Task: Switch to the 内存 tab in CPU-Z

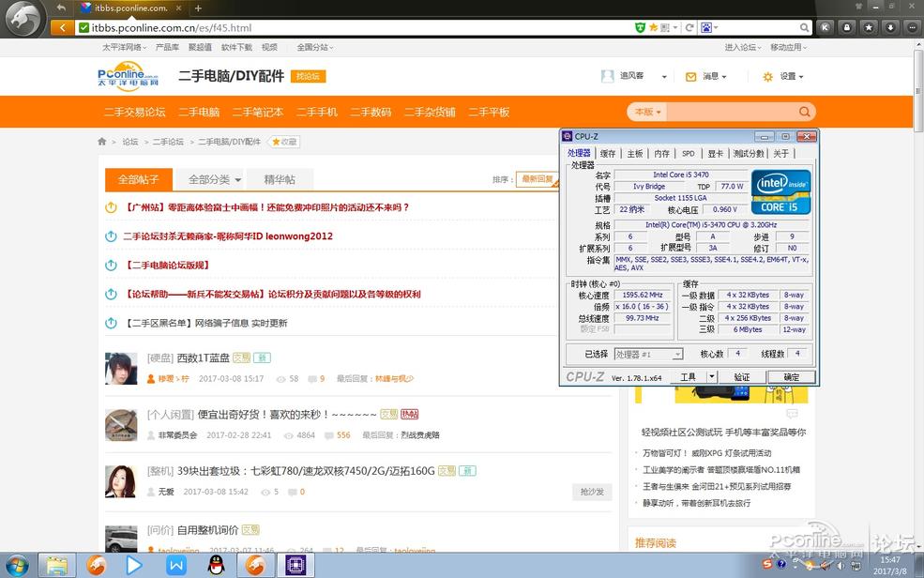Action: 661,153
